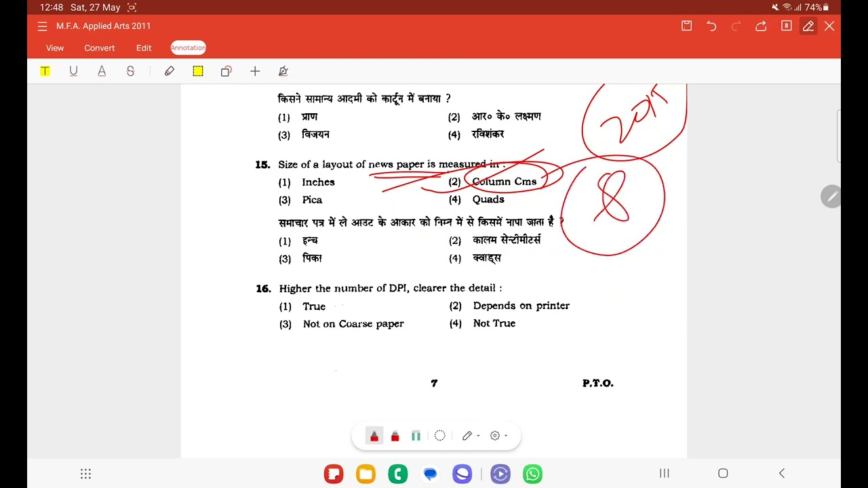This screenshot has width=868, height=488.
Task: Expand the pencil type dropdown arrow
Action: point(478,436)
